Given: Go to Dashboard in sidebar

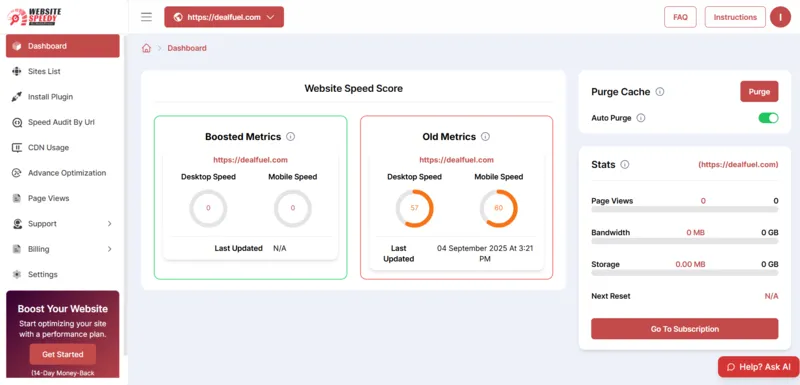Looking at the screenshot, I should click(x=63, y=46).
